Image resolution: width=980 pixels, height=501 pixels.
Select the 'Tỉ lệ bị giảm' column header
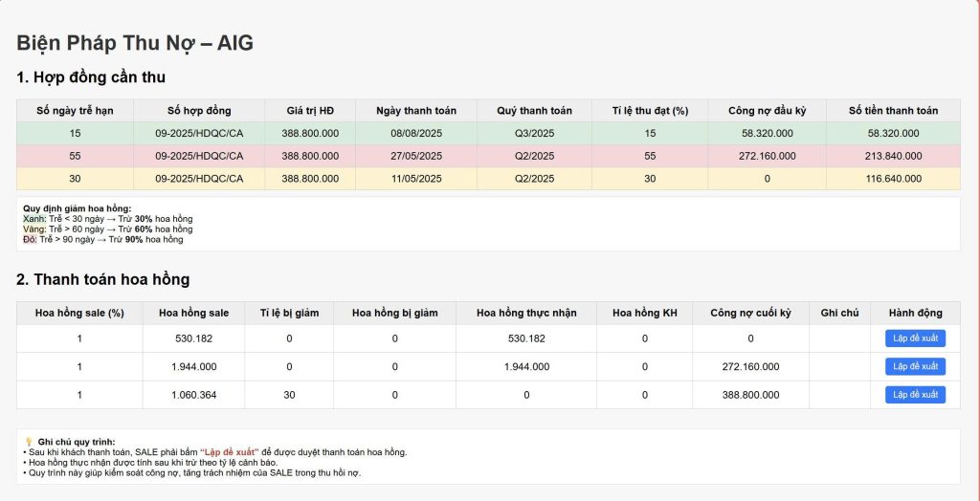click(289, 313)
